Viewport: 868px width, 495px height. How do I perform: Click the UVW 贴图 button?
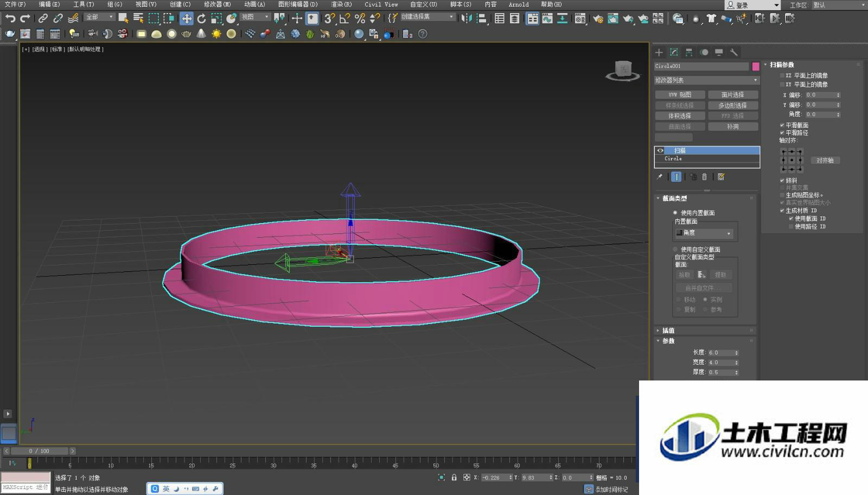coord(680,94)
